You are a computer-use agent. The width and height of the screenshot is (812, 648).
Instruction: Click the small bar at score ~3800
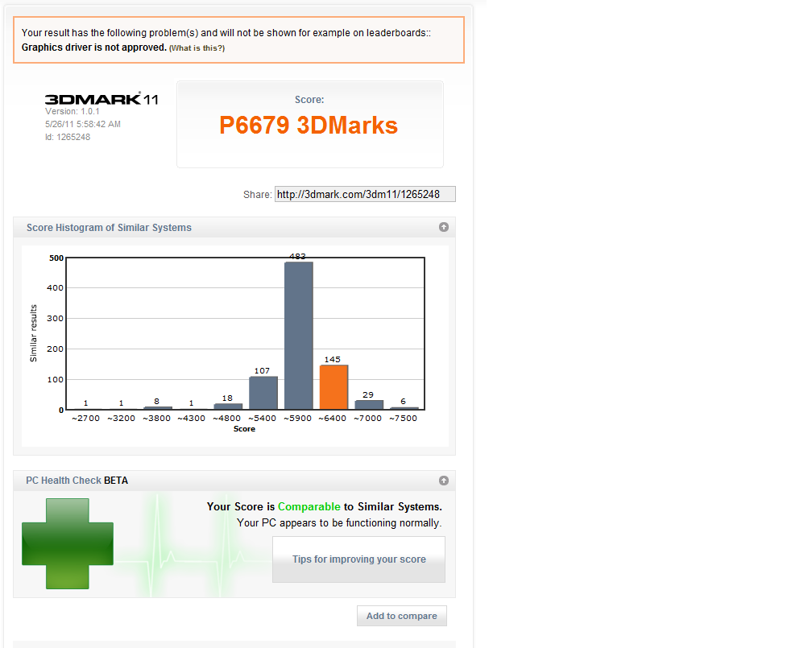157,408
